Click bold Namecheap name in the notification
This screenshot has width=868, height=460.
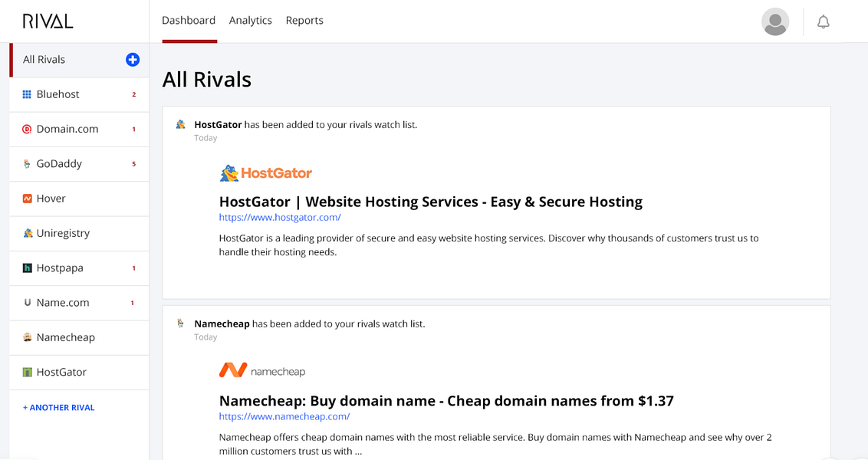(x=222, y=324)
